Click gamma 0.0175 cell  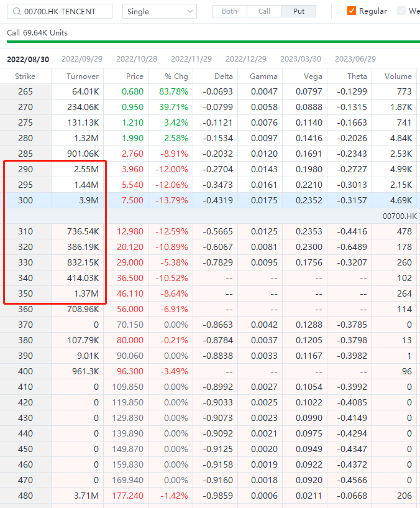(x=264, y=201)
